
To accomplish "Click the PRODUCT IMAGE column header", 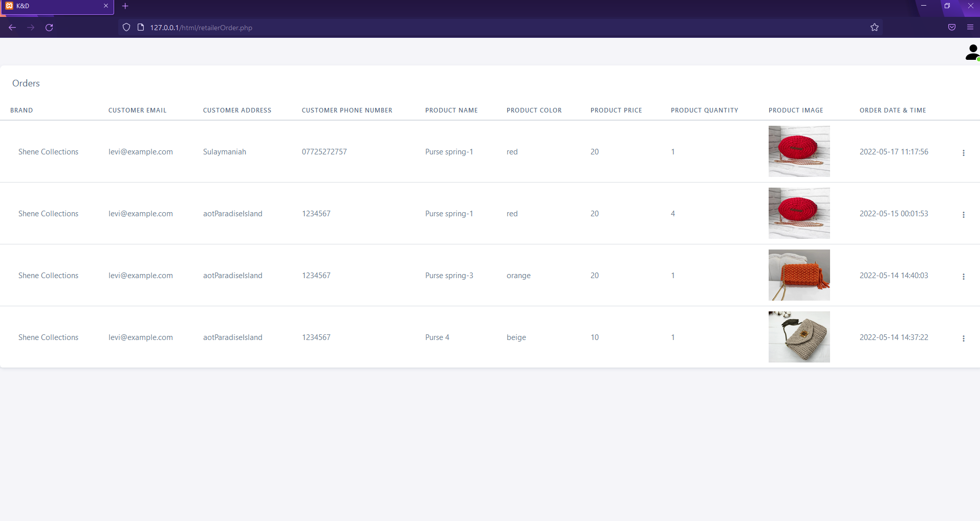I will [x=796, y=110].
